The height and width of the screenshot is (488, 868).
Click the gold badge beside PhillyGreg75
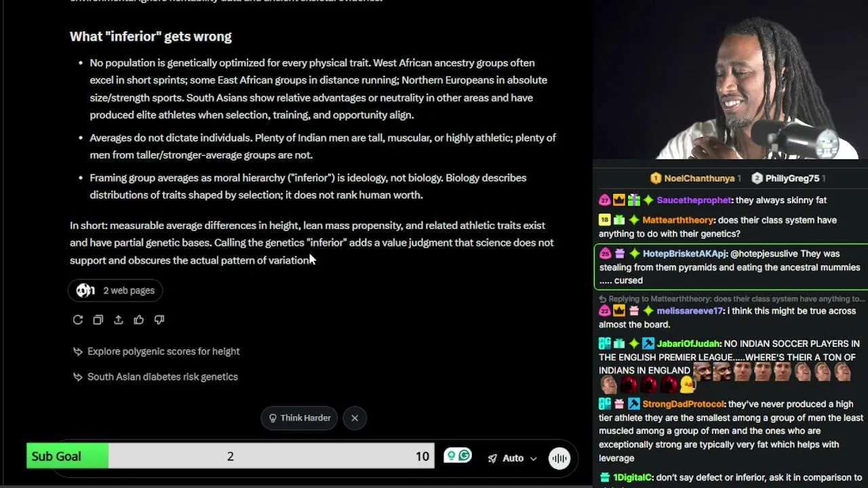757,178
